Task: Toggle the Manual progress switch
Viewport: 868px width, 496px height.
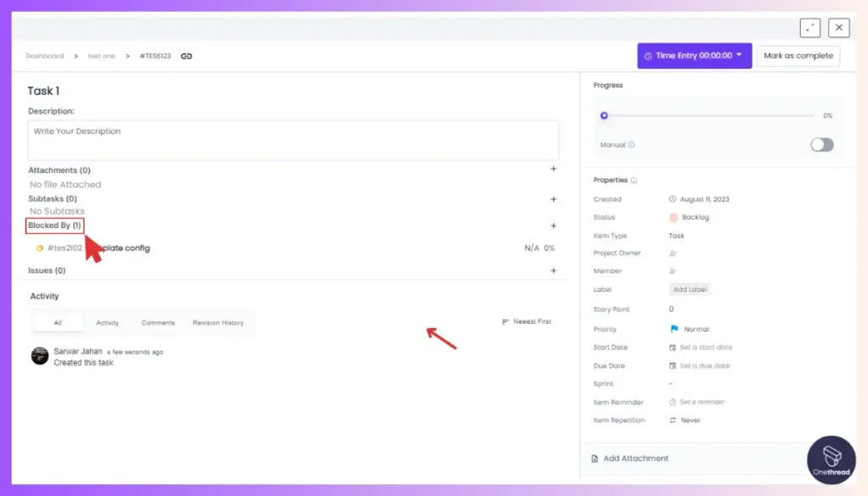Action: point(822,145)
